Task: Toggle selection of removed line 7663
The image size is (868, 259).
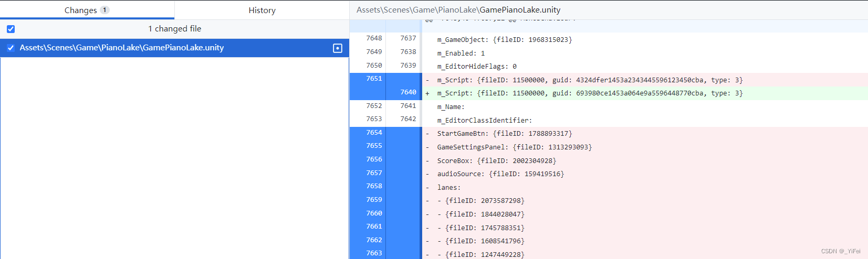Action: [385, 253]
